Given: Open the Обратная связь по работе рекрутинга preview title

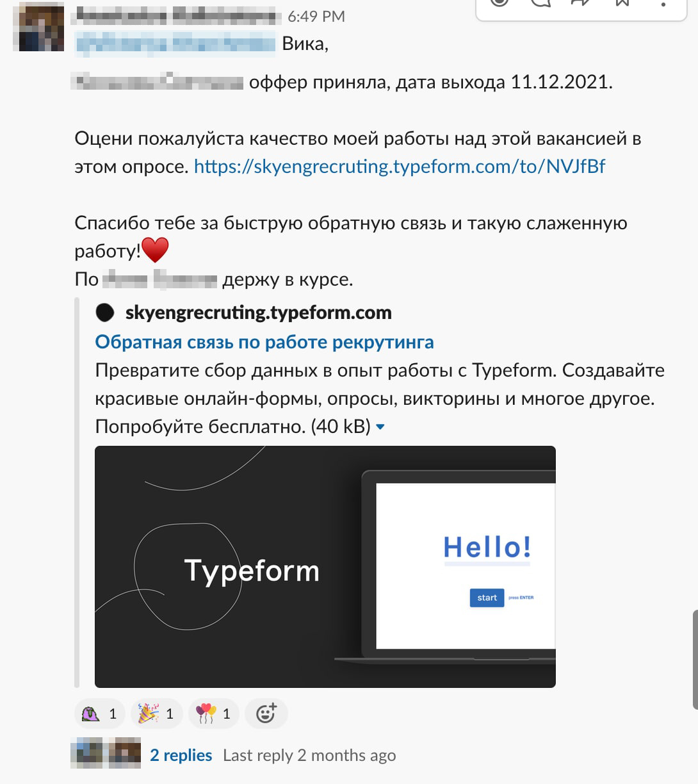Looking at the screenshot, I should pos(264,342).
